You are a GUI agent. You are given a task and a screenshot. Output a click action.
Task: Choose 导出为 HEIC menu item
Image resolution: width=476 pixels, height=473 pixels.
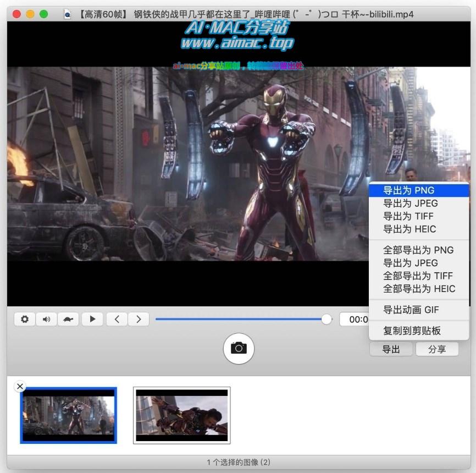(x=419, y=229)
